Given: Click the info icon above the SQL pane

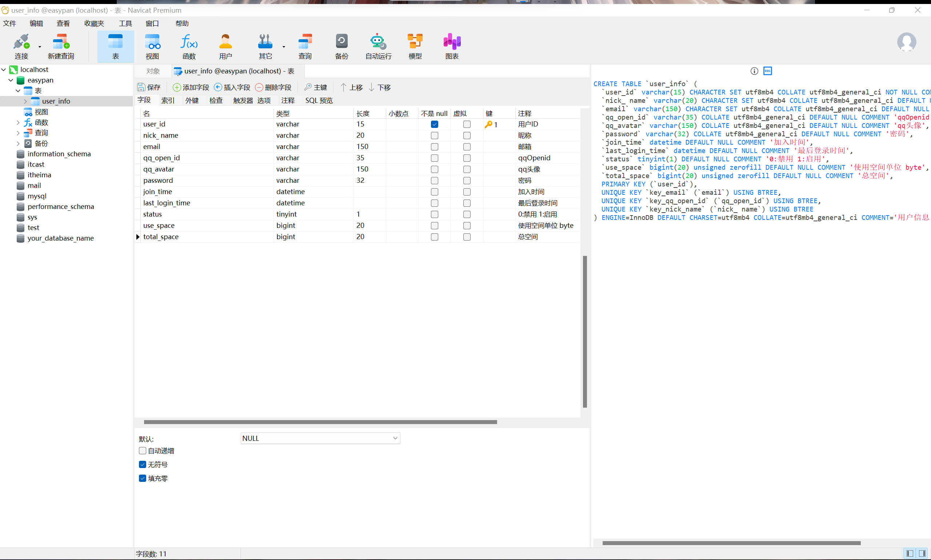Looking at the screenshot, I should tap(754, 71).
